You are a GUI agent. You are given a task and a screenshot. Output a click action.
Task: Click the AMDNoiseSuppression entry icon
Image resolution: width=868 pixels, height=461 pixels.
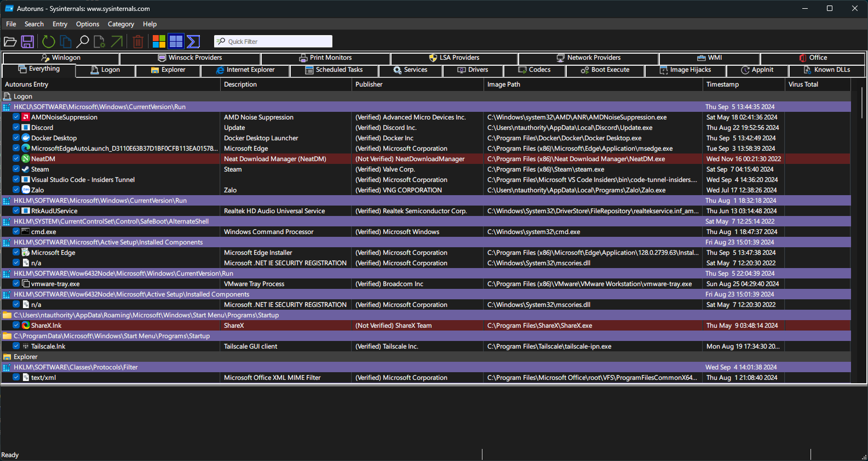(26, 117)
